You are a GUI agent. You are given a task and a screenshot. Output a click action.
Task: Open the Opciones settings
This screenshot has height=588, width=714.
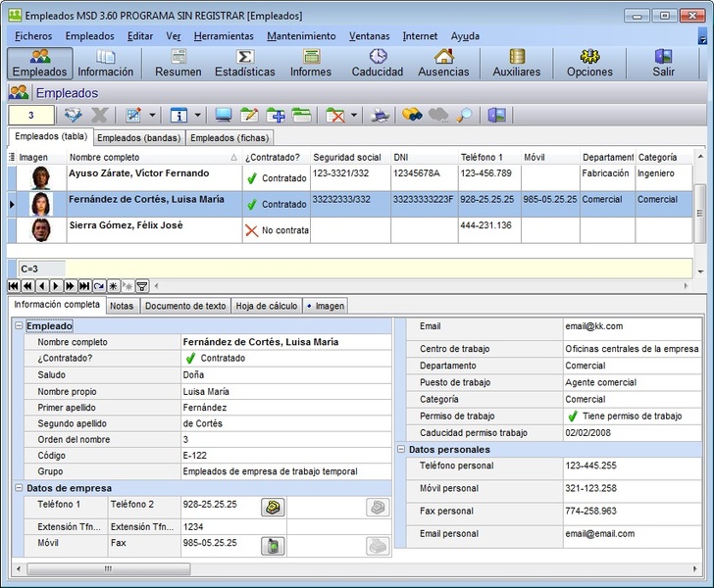[589, 64]
